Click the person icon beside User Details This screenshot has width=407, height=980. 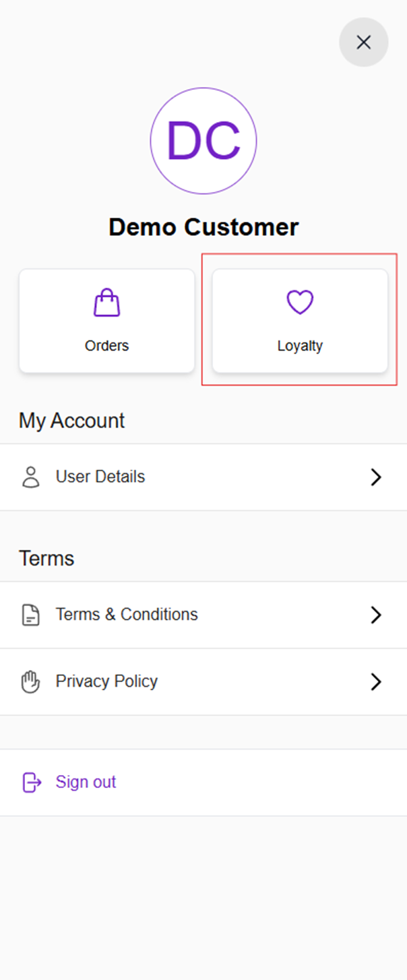coord(31,477)
